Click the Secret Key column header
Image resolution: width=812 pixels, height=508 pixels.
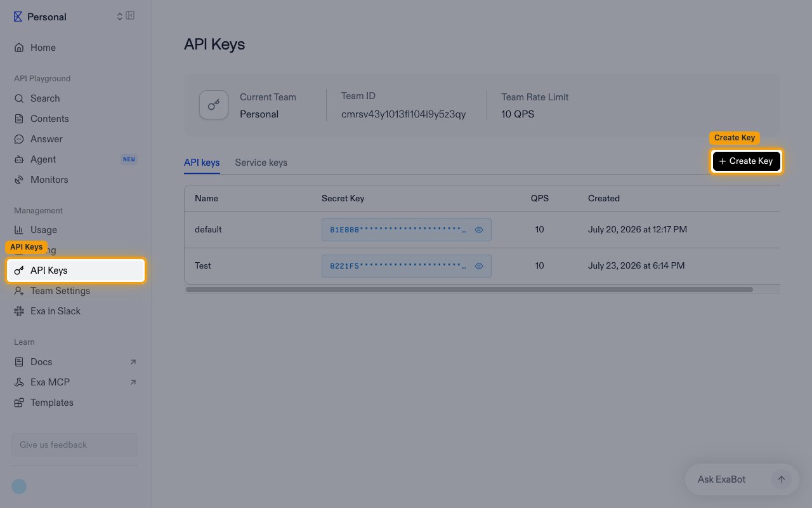[343, 198]
